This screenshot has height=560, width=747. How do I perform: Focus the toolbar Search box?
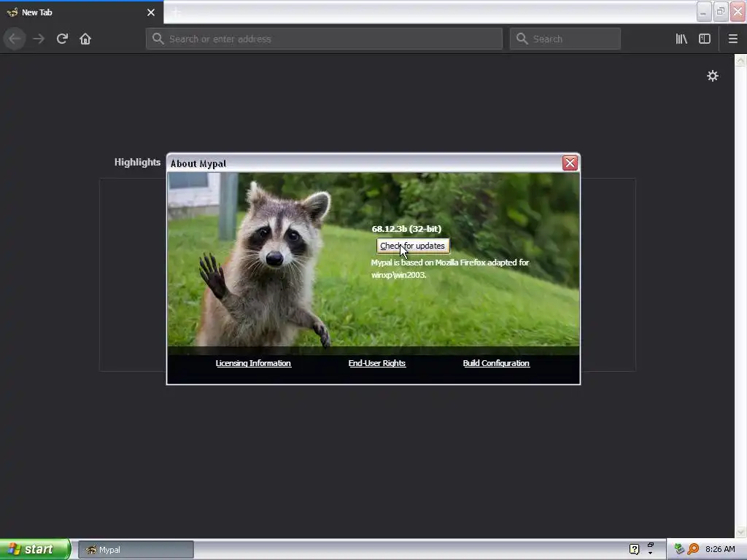pos(565,39)
